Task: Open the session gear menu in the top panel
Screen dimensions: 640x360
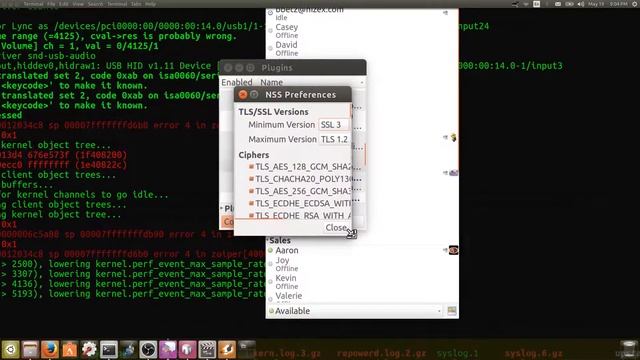Action: [636, 4]
